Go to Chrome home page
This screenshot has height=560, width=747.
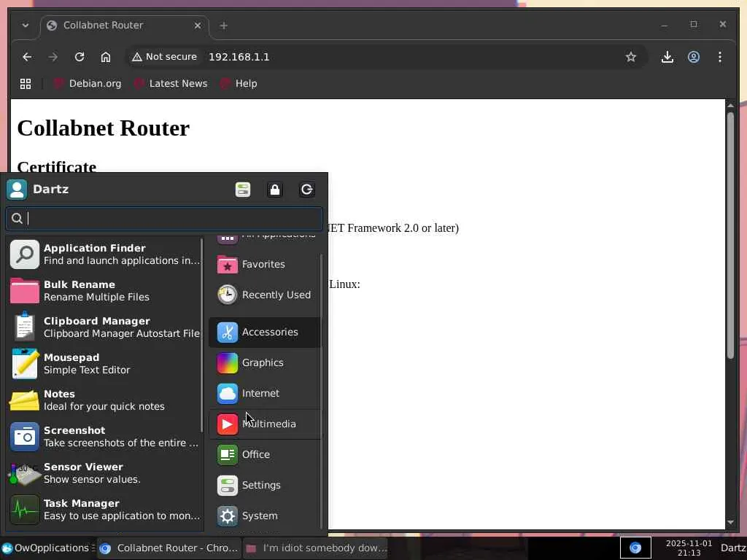click(x=106, y=57)
